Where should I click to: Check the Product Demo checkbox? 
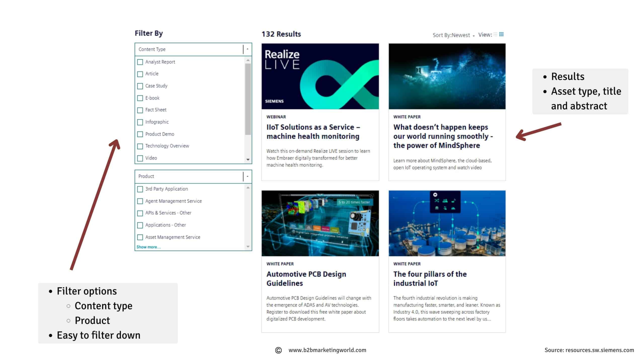tap(140, 134)
